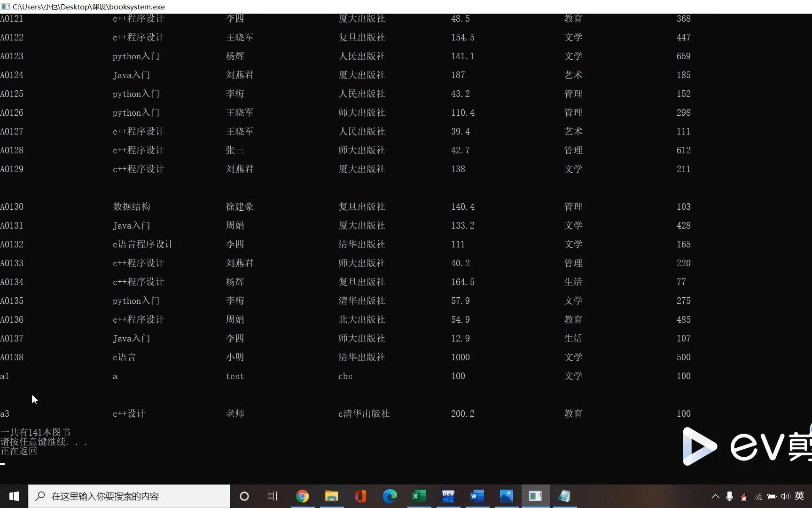
Task: Open the Photos app from the taskbar
Action: pyautogui.click(x=506, y=496)
